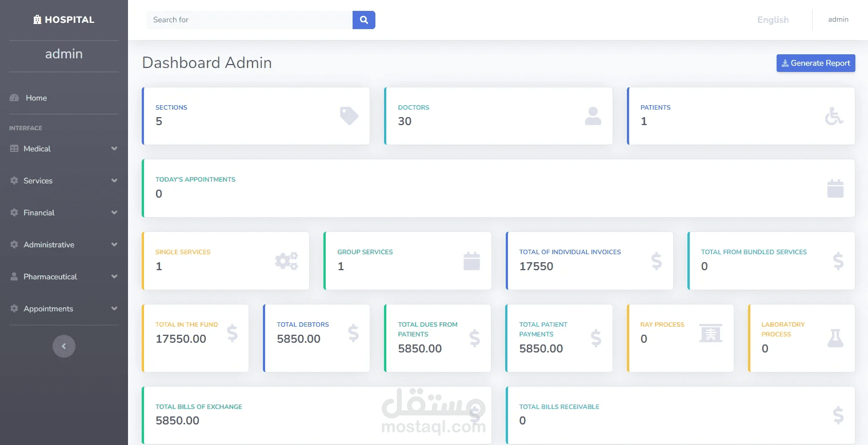
Task: Expand the Medical menu chevron
Action: point(114,149)
